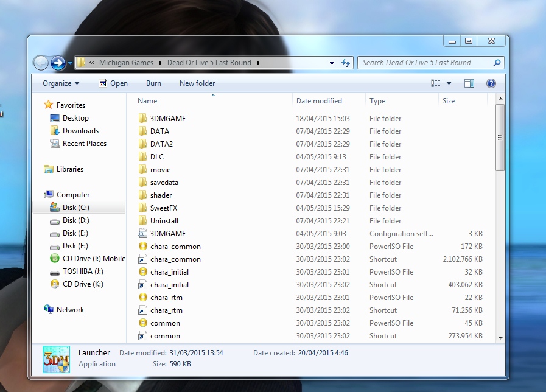Click the TOSHIBA (J:) drive
The width and height of the screenshot is (546, 392).
coord(83,271)
